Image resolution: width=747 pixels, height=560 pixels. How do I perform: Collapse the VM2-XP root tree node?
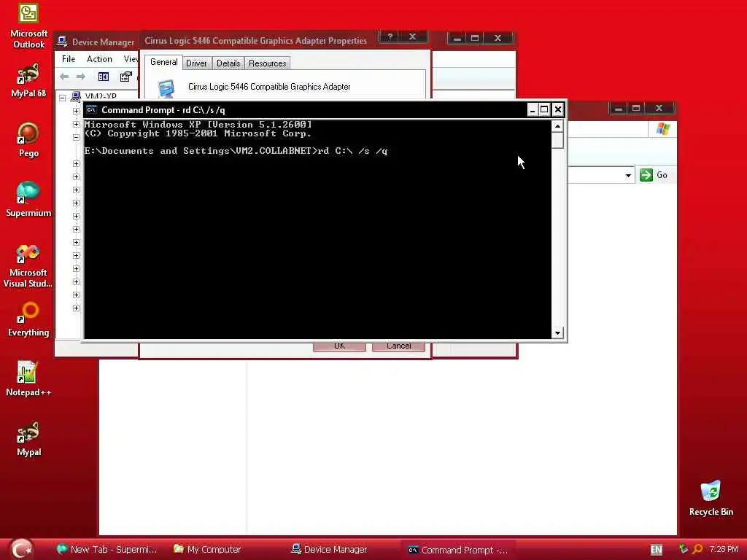[63, 98]
